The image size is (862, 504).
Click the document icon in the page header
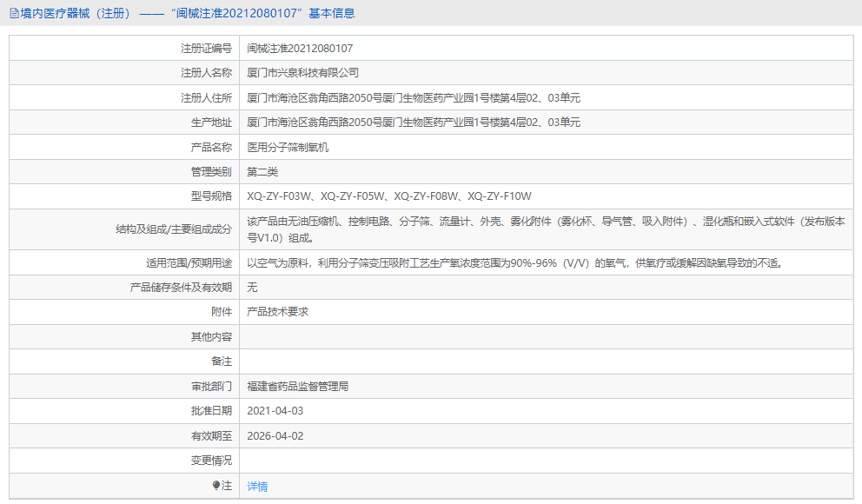[14, 13]
